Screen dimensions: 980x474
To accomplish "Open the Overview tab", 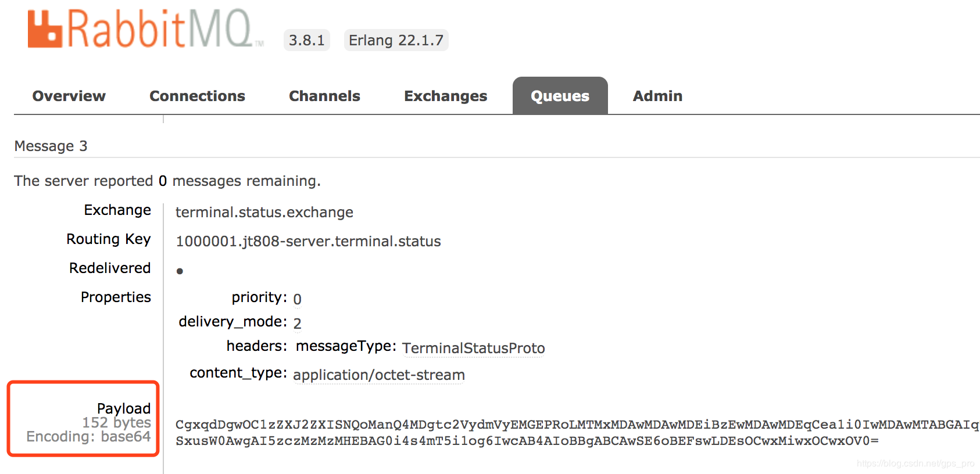I will pos(69,96).
